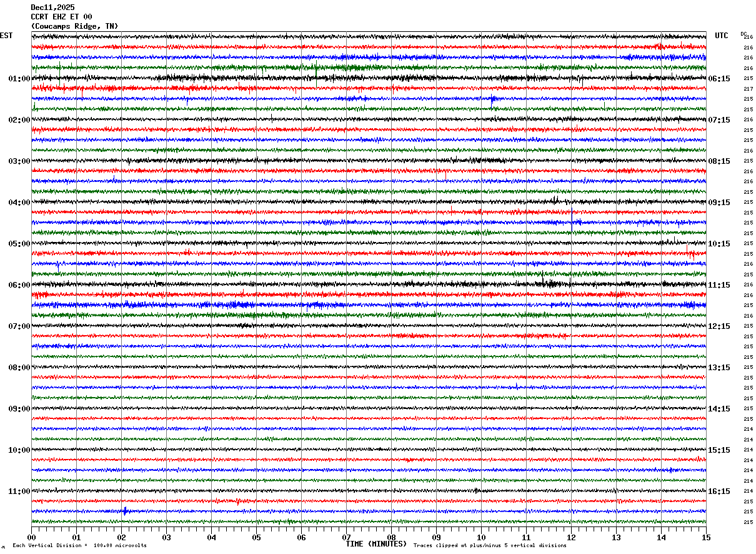756x554 pixels.
Task: Click the 'Traces clipped' footer note
Action: [490, 545]
